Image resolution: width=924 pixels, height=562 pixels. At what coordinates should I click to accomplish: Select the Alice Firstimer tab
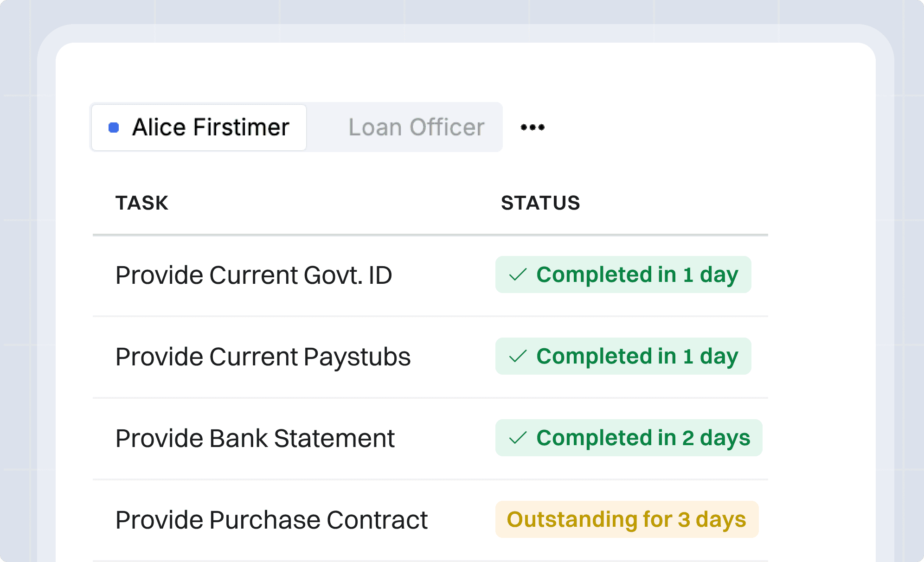tap(199, 128)
